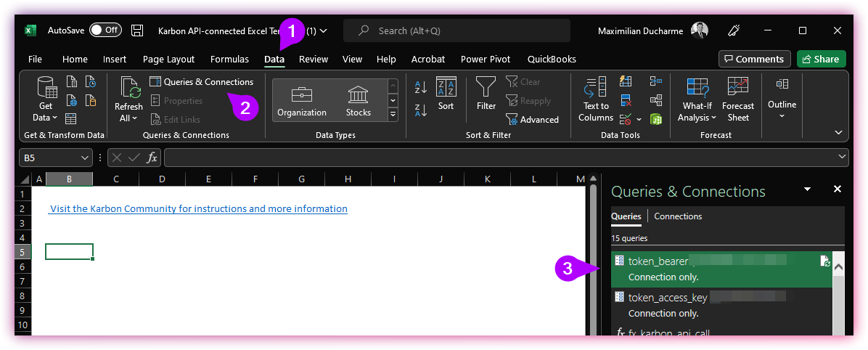
Task: Open the Get Data menu
Action: (x=46, y=99)
